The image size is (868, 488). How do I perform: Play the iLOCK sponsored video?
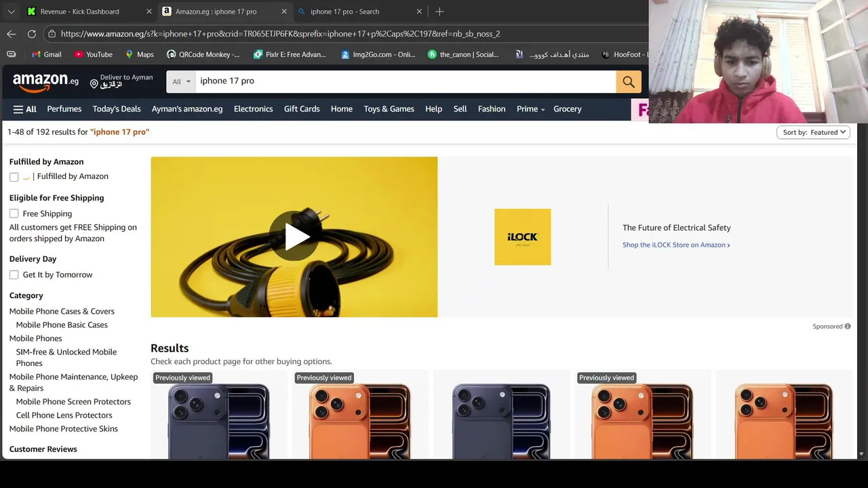(x=294, y=237)
